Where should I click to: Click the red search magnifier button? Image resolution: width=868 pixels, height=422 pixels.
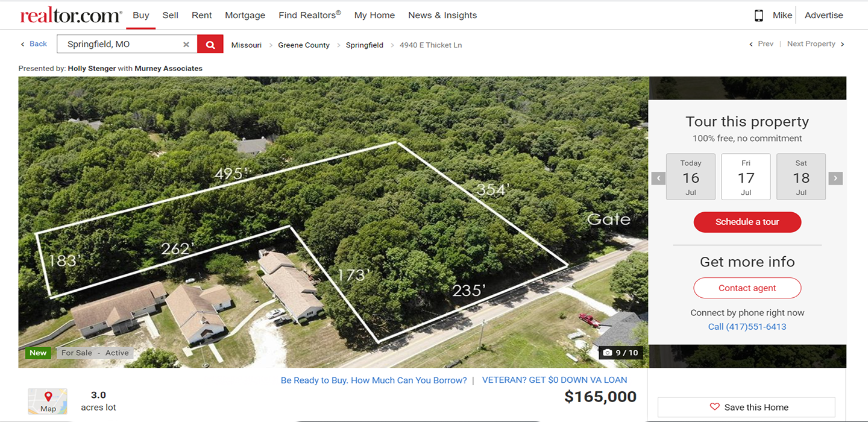click(x=210, y=44)
